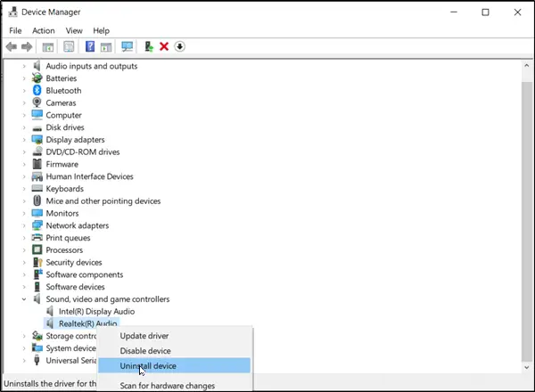Open the View menu
Image resolution: width=535 pixels, height=392 pixels.
pyautogui.click(x=74, y=30)
